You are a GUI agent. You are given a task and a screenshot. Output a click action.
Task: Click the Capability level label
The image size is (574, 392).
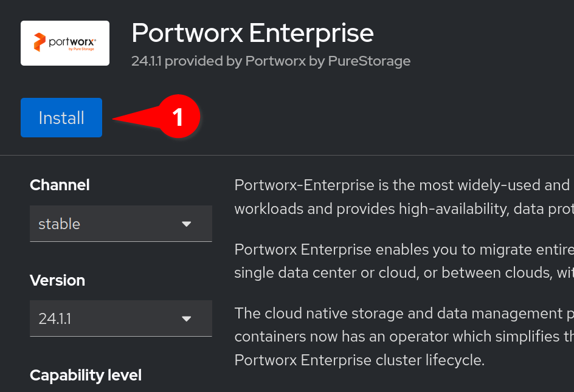(86, 375)
